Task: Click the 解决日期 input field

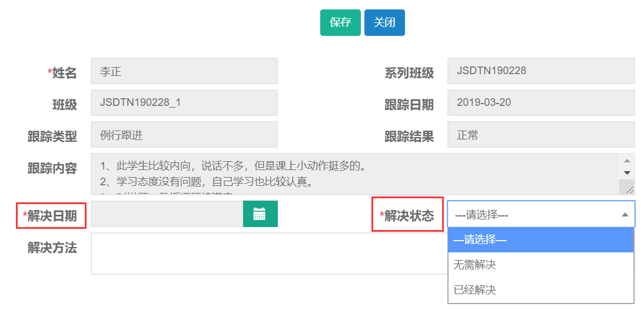Action: pyautogui.click(x=167, y=214)
